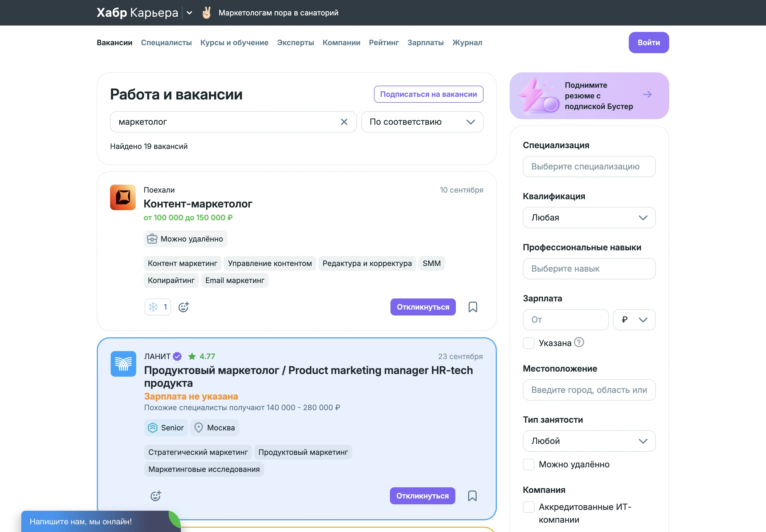Viewport: 766px width, 532px height.
Task: Click Откликнуться on the ЛАНИТ vacancy
Action: pos(422,496)
